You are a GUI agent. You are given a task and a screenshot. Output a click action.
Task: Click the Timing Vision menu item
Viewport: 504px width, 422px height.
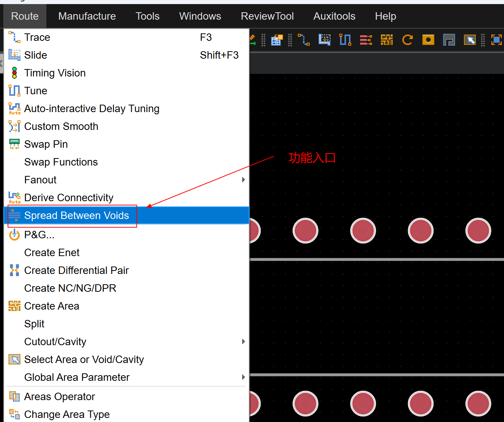[55, 73]
